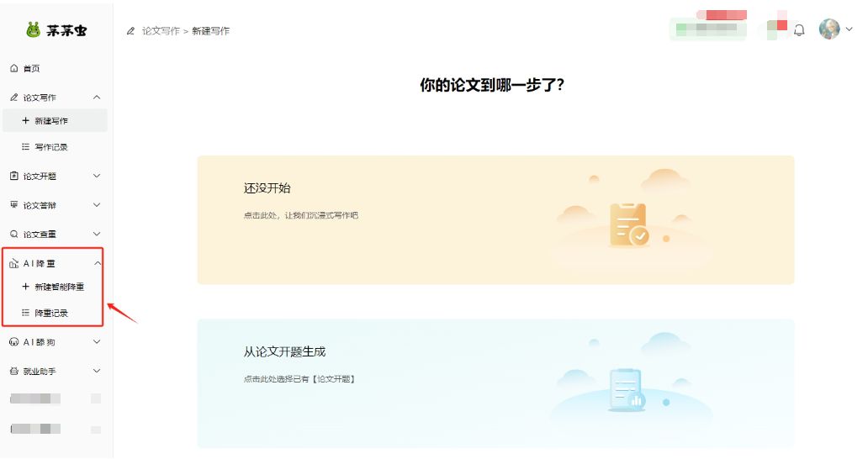Expand the 论文答辩 chevron
Viewport: 868px width, 459px height.
pyautogui.click(x=97, y=204)
